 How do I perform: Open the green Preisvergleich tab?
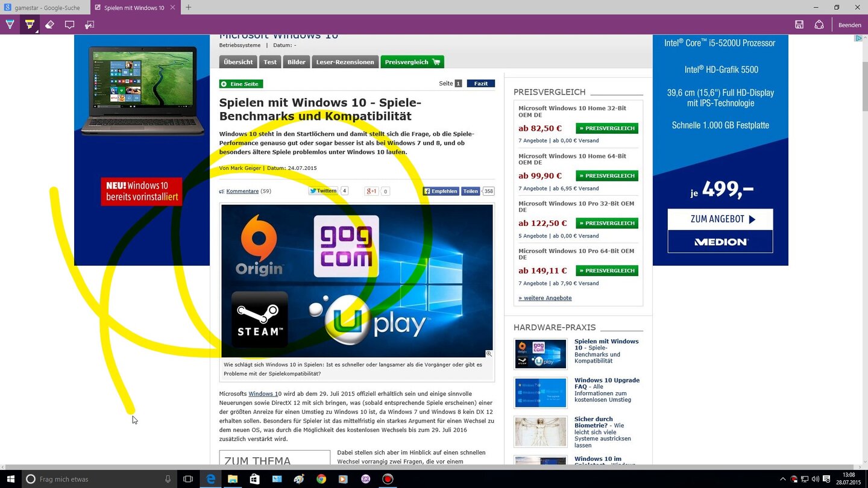[x=412, y=61]
